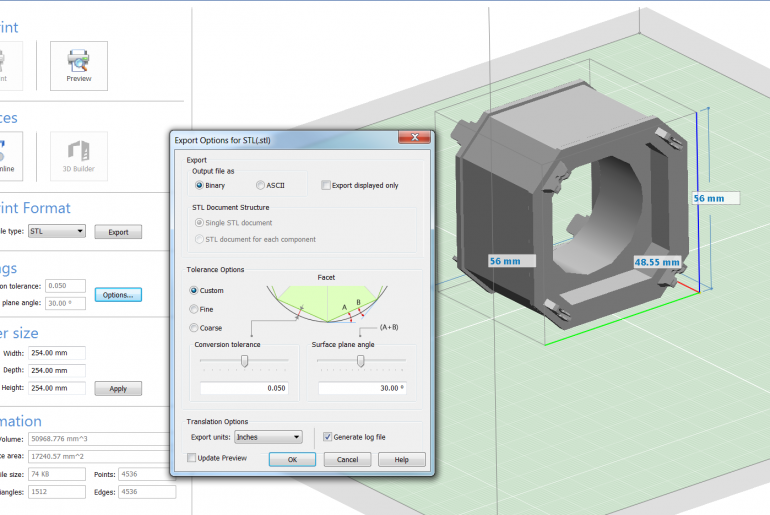Click the Surface plane angle slider handle

360,362
